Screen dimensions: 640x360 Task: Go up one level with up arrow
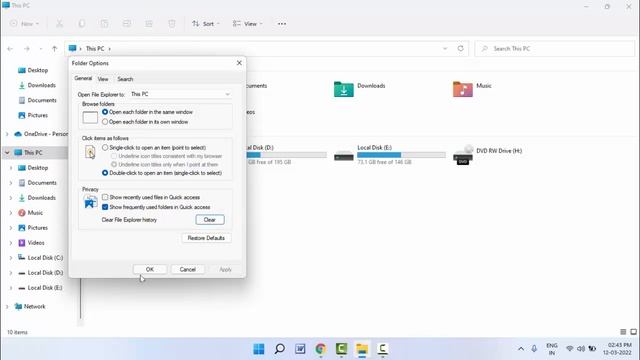coord(54,49)
